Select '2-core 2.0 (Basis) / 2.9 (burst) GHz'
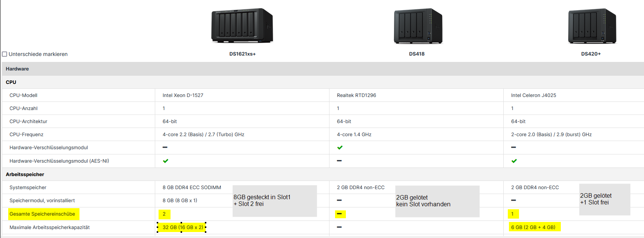644x238 pixels. click(x=551, y=135)
